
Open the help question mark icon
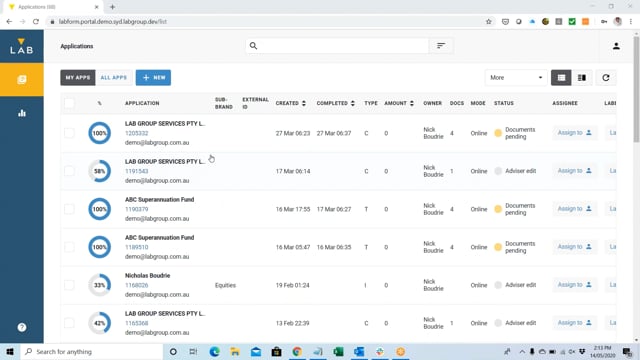pyautogui.click(x=22, y=327)
